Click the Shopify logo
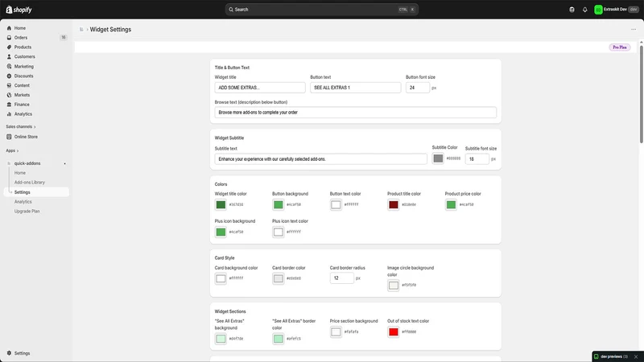The width and height of the screenshot is (644, 362). coord(19,10)
